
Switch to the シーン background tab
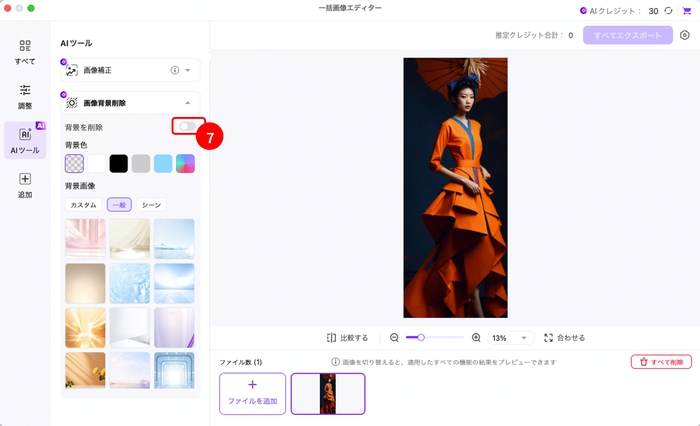pos(151,205)
